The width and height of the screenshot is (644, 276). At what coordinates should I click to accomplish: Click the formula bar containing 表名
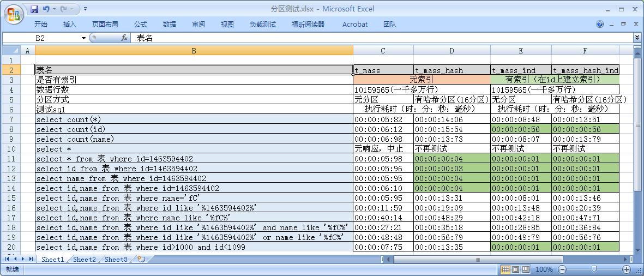382,38
